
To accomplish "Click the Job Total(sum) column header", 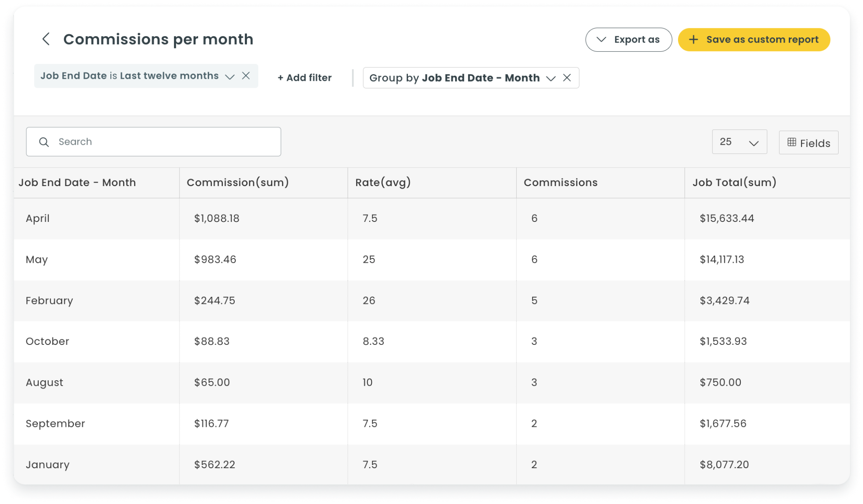I will [x=734, y=182].
